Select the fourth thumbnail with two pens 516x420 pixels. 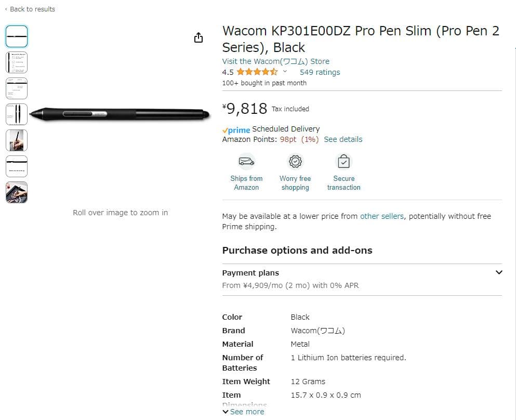pos(16,114)
